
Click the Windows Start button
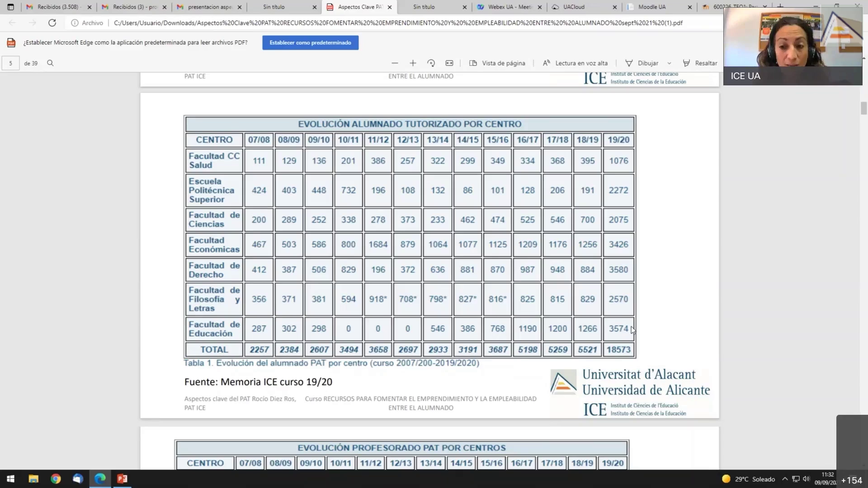pos(11,479)
